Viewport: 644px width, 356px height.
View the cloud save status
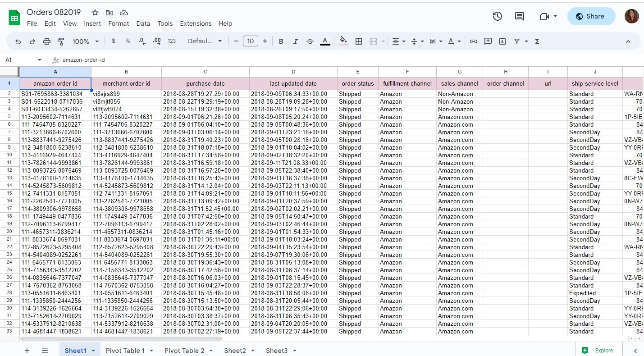click(x=124, y=13)
